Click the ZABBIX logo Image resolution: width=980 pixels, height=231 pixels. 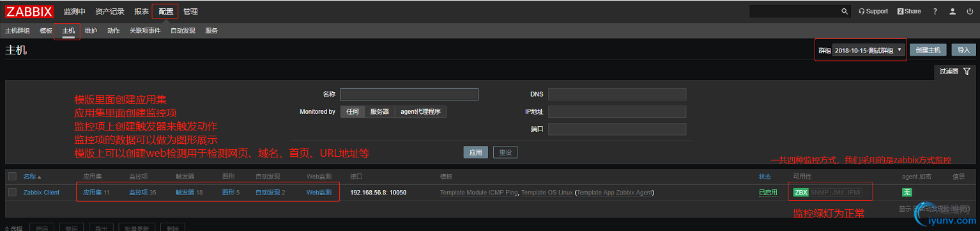point(29,11)
